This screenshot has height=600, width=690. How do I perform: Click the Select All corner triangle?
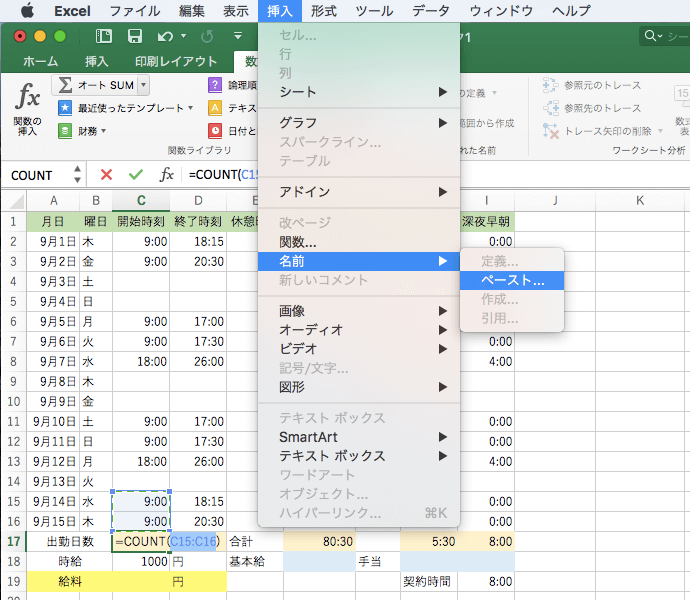(16, 202)
